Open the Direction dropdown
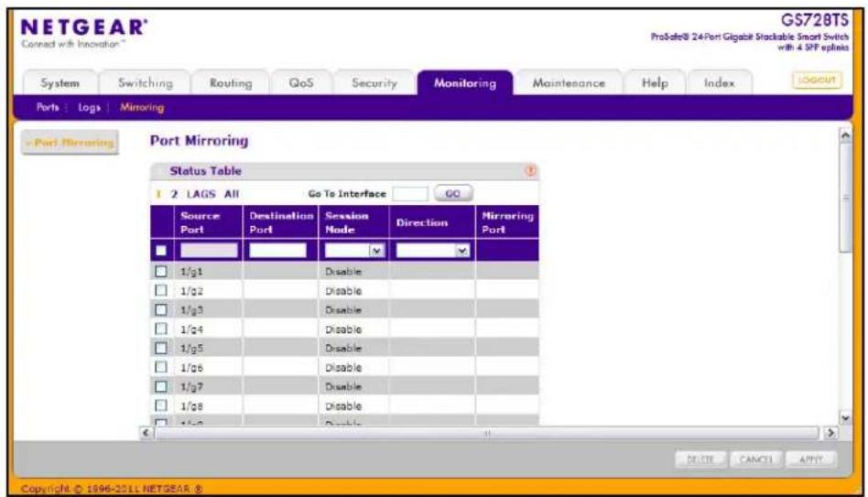The width and height of the screenshot is (868, 497). [x=433, y=251]
